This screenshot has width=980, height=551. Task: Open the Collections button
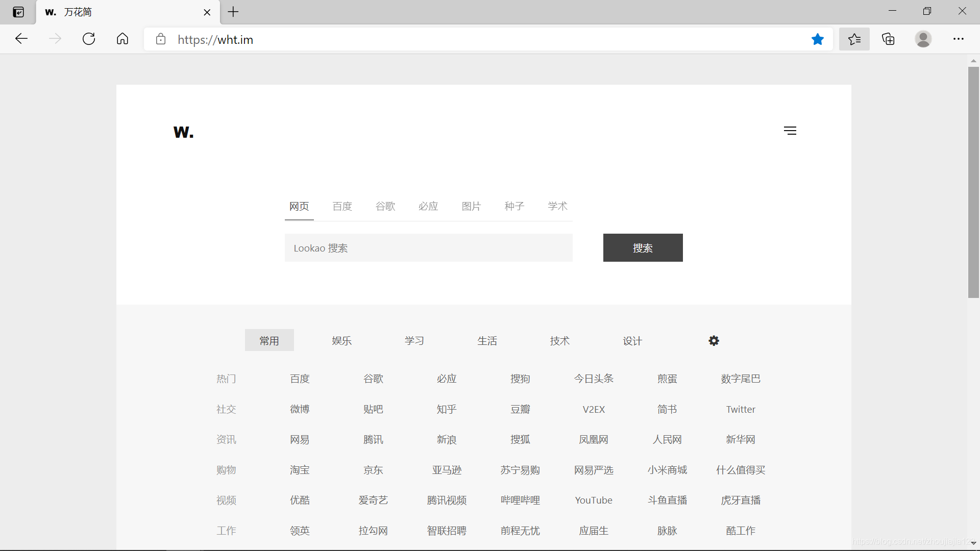(888, 39)
